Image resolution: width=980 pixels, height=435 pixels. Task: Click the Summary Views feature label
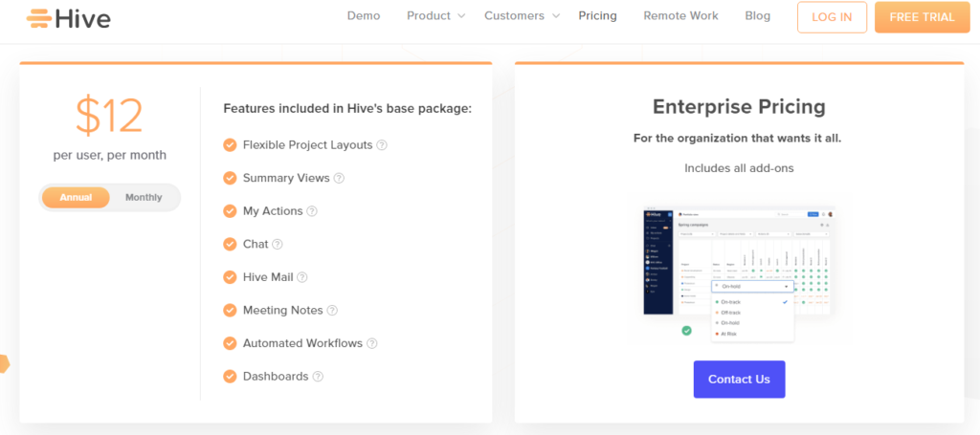point(286,178)
